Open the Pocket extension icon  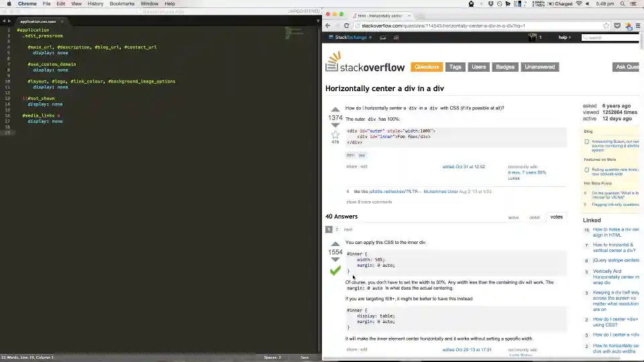click(617, 25)
